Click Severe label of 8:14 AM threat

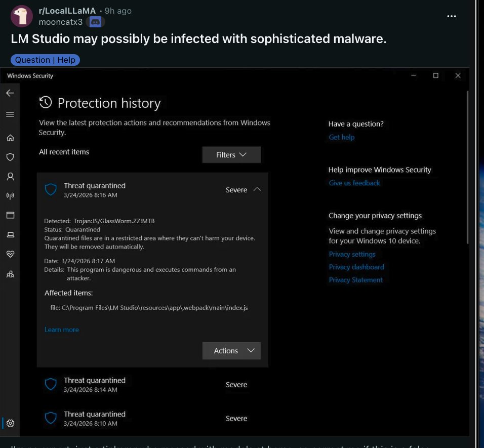[236, 385]
